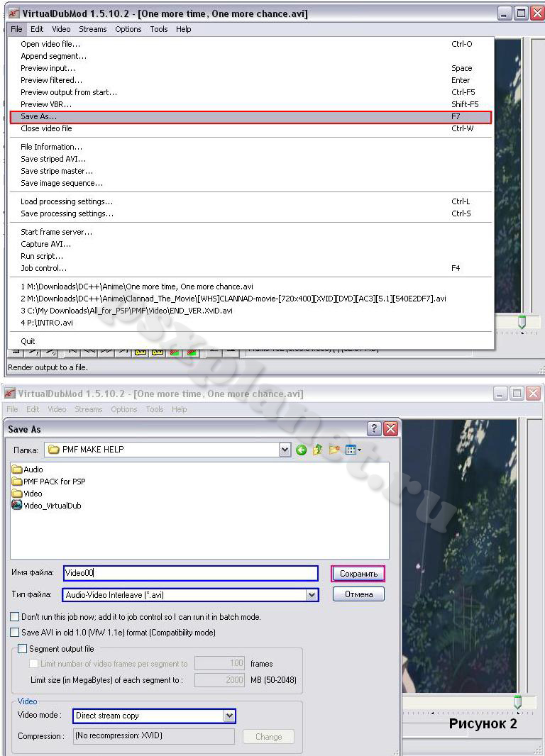This screenshot has width=545, height=756.
Task: Enable 'Save AVI in old 1.0' compatibility checkbox
Action: pos(15,632)
